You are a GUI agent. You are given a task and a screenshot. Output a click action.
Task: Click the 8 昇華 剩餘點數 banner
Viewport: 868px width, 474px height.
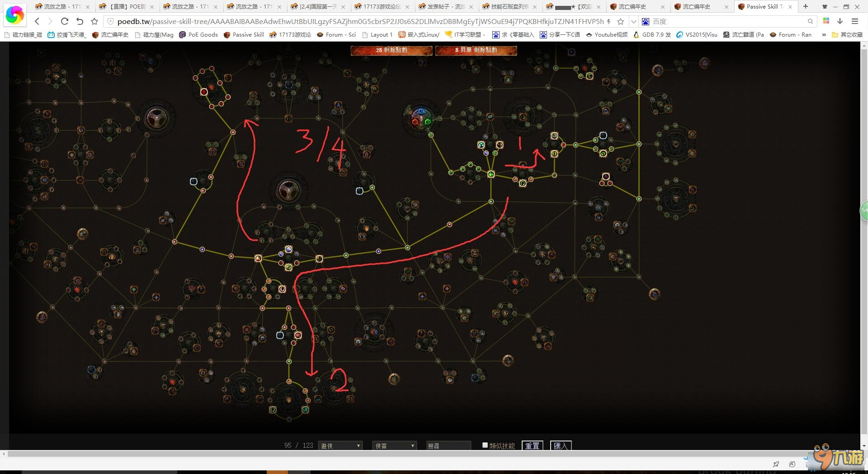[476, 50]
